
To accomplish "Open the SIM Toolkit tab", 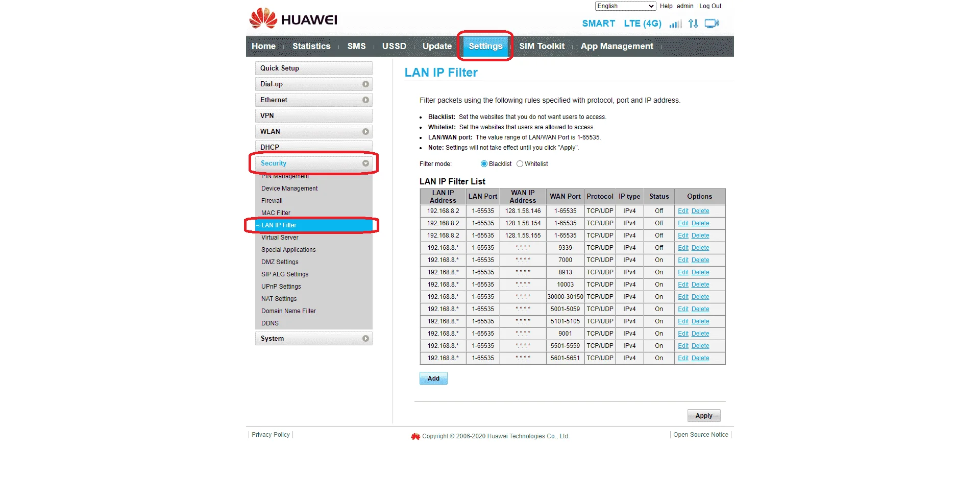I will click(x=542, y=46).
